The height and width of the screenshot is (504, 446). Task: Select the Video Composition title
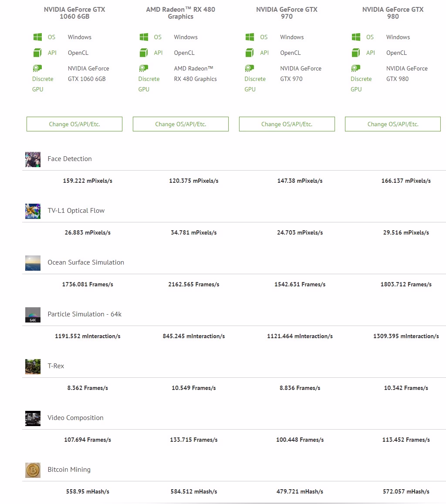[x=75, y=417]
